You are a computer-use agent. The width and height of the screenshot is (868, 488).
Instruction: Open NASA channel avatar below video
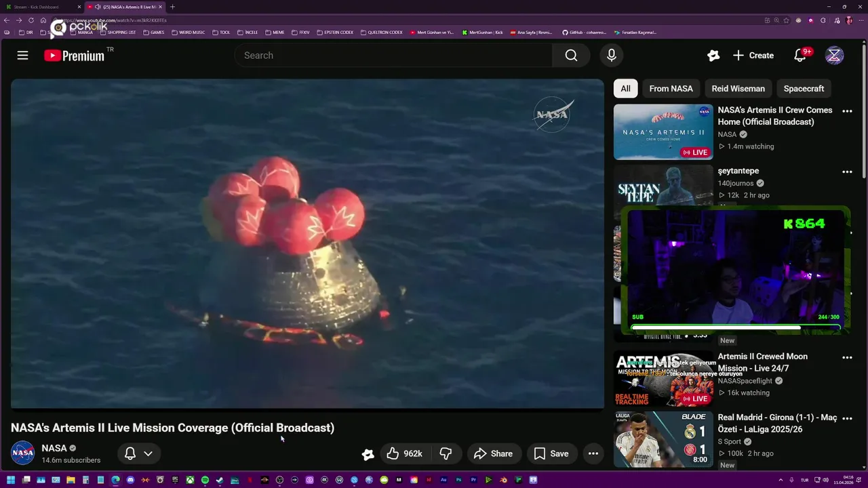point(22,453)
